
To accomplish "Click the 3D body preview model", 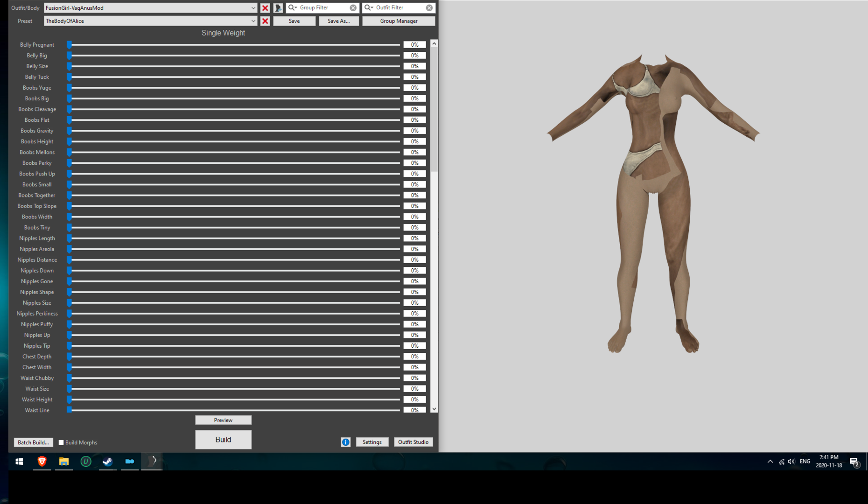I will point(653,203).
